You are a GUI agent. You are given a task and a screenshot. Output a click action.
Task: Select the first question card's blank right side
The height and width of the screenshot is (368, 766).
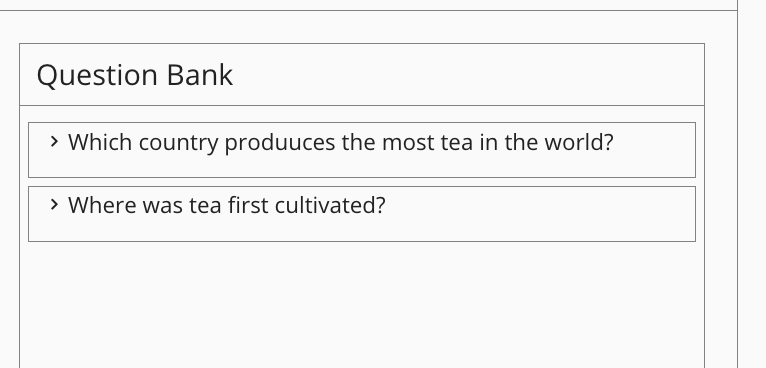(x=654, y=150)
